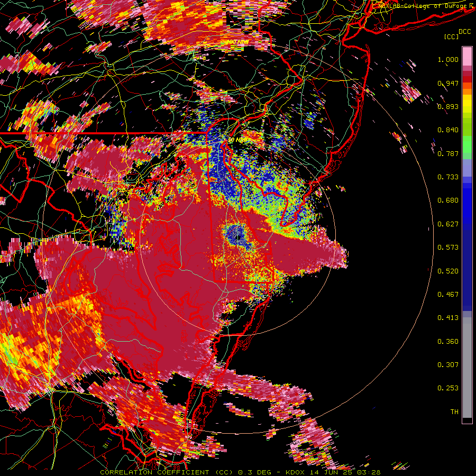Screen dimensions: 476x476
Task: Click the 0.307 color scale label
Action: [448, 365]
